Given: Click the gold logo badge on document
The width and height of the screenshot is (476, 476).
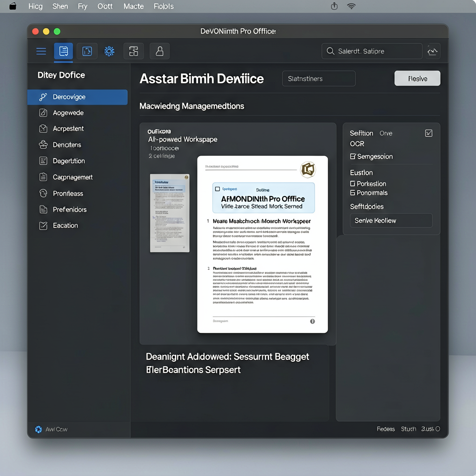Looking at the screenshot, I should tap(308, 169).
